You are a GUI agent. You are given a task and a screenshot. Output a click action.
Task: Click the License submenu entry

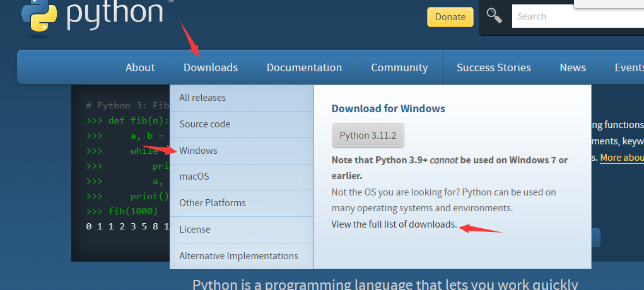coord(195,229)
